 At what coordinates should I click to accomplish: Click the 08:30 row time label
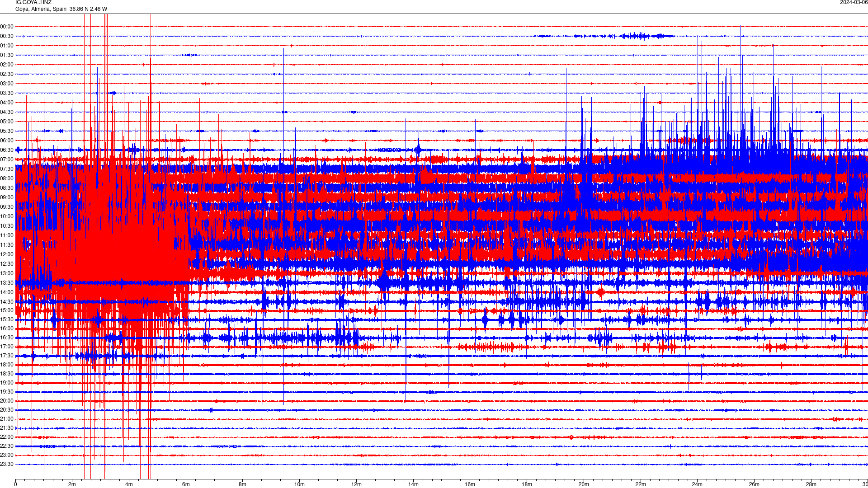7,188
